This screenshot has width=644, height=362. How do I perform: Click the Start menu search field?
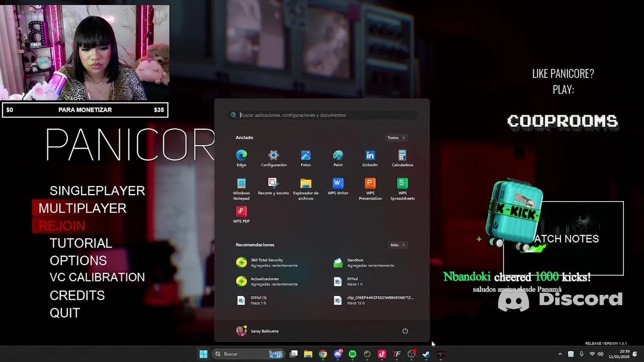point(322,115)
